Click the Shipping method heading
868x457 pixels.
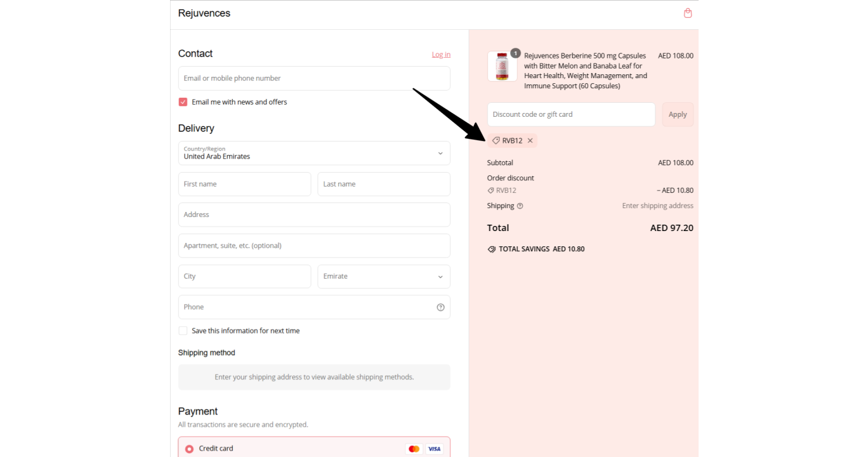coord(207,353)
